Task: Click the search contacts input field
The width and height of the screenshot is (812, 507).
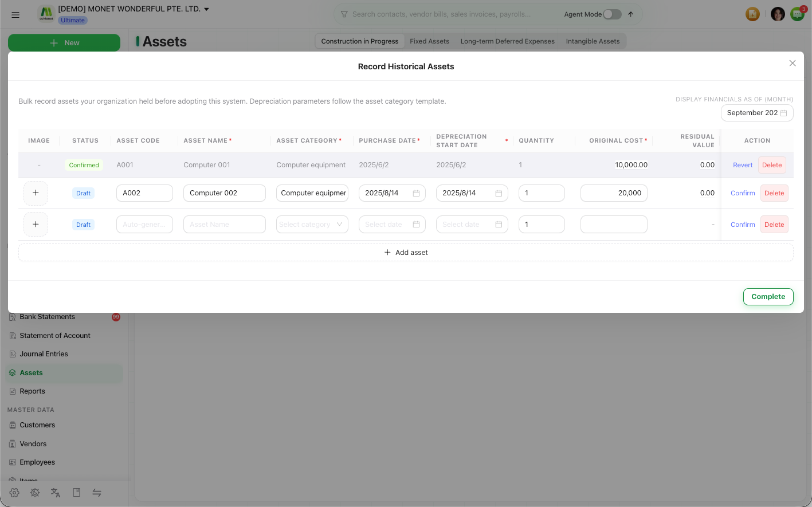Action: [441, 14]
